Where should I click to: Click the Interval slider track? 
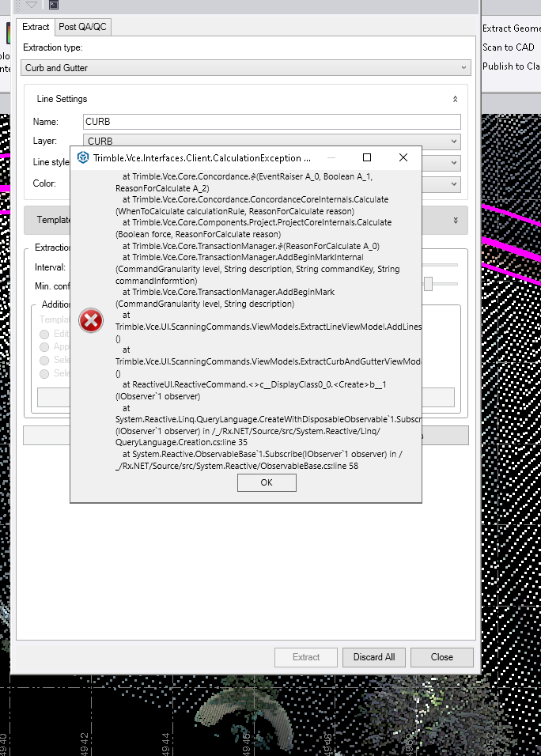point(440,265)
